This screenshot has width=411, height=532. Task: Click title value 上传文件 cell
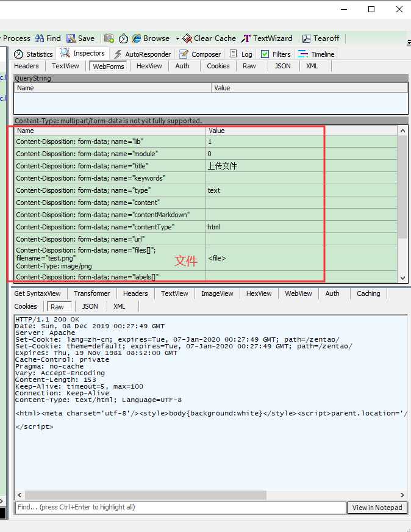301,166
